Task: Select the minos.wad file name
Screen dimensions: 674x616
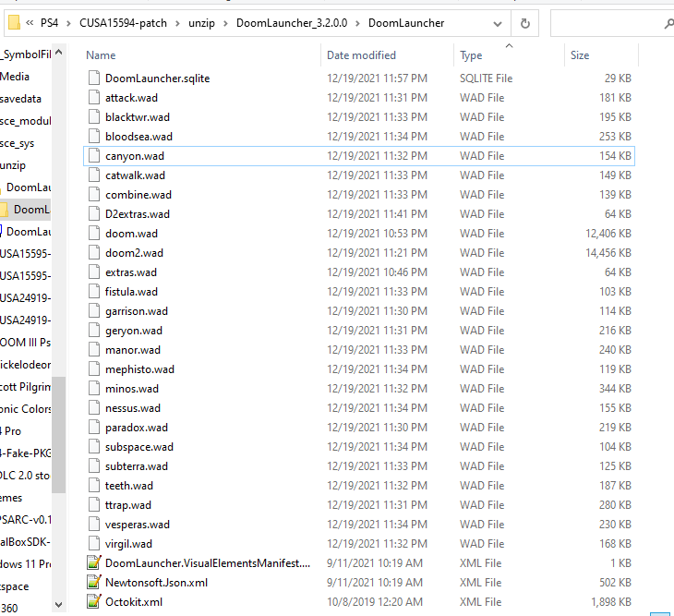Action: point(132,388)
